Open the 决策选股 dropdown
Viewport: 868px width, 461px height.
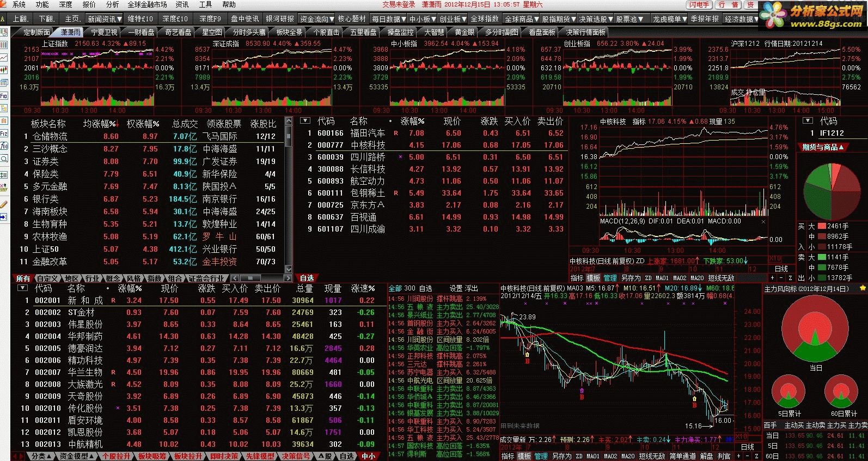coord(596,19)
